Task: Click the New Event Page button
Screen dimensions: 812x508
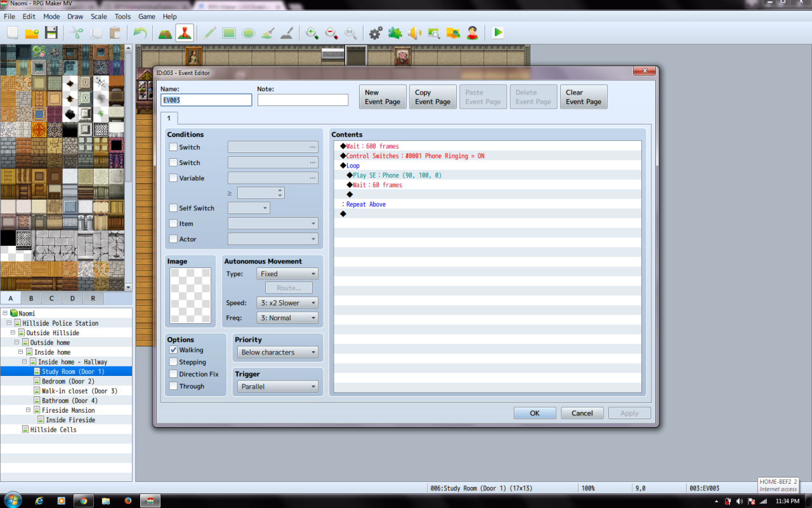Action: (383, 97)
